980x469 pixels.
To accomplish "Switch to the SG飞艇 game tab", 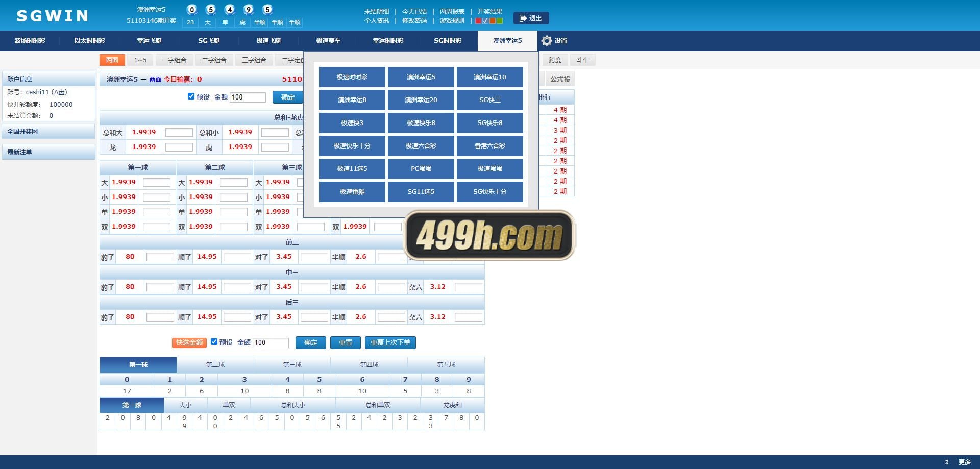I will point(209,41).
